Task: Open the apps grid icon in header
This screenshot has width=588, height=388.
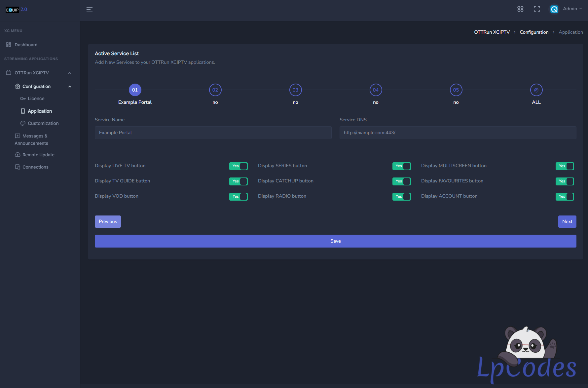Action: click(520, 9)
